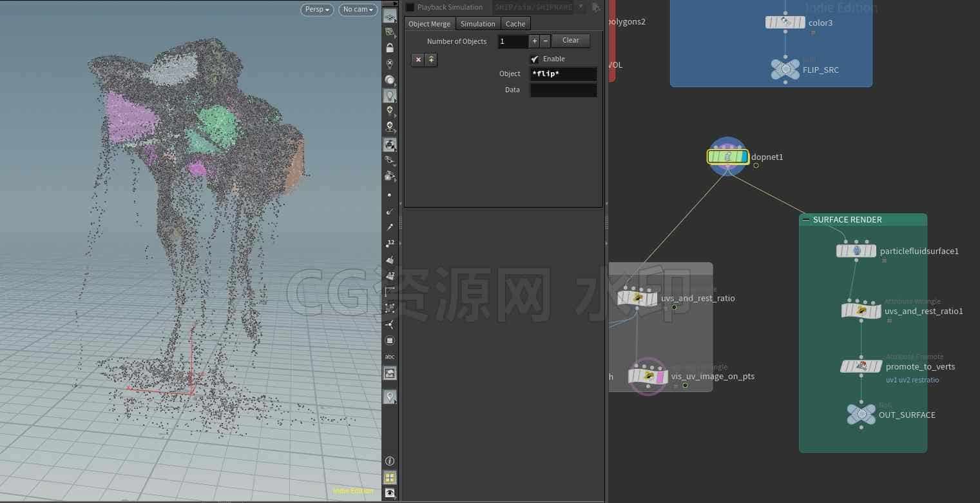The image size is (980, 503).
Task: Click the Object field containing *flip*
Action: click(x=563, y=74)
